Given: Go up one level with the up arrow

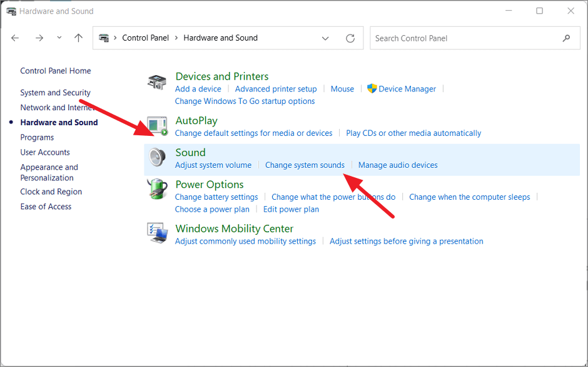Looking at the screenshot, I should [x=78, y=38].
